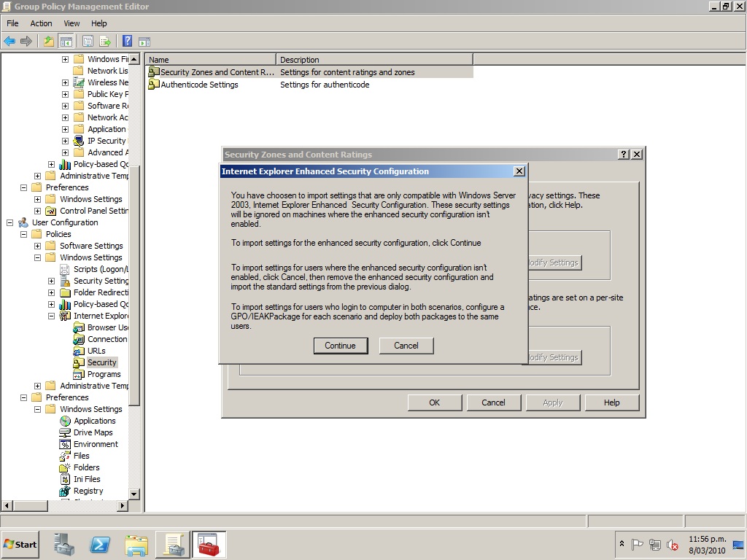Open Windows Explorer from the taskbar

click(x=136, y=545)
